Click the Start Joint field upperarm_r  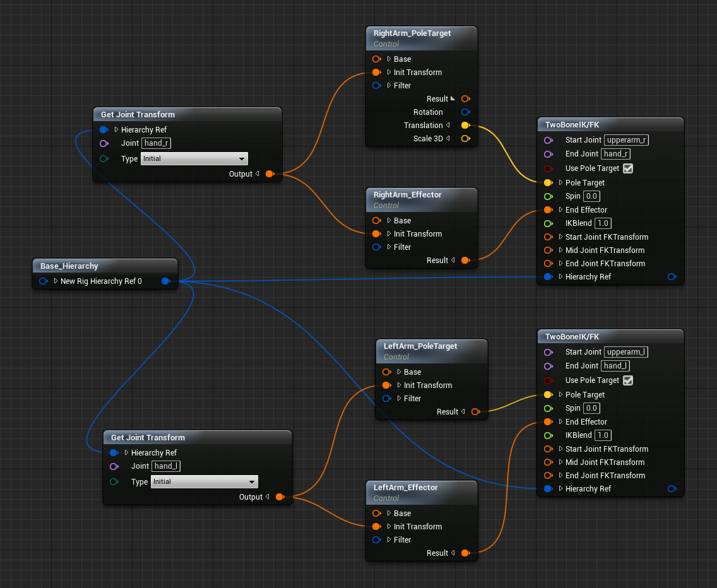pos(626,140)
